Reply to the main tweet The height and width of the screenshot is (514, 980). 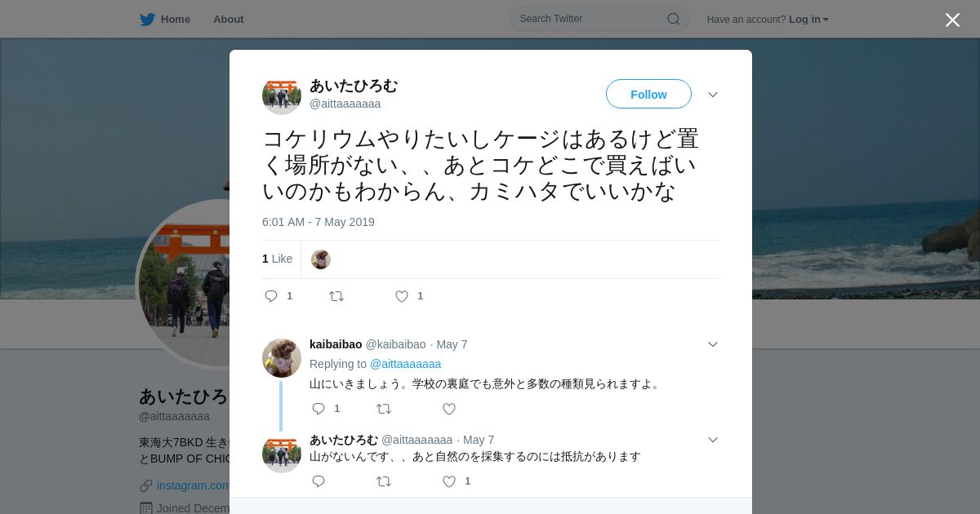(271, 296)
